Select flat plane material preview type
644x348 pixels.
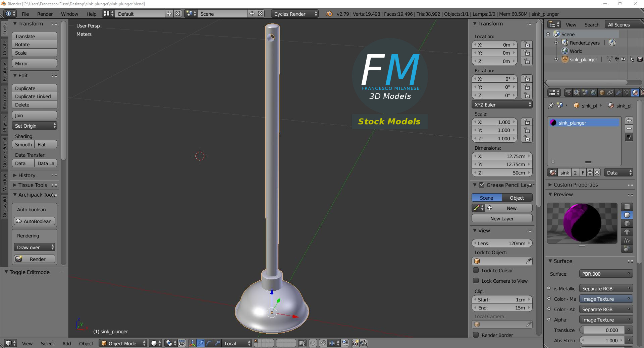[x=627, y=207]
